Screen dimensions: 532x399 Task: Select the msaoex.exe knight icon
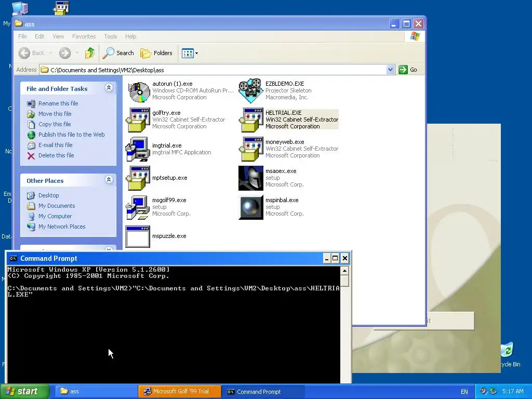251,178
